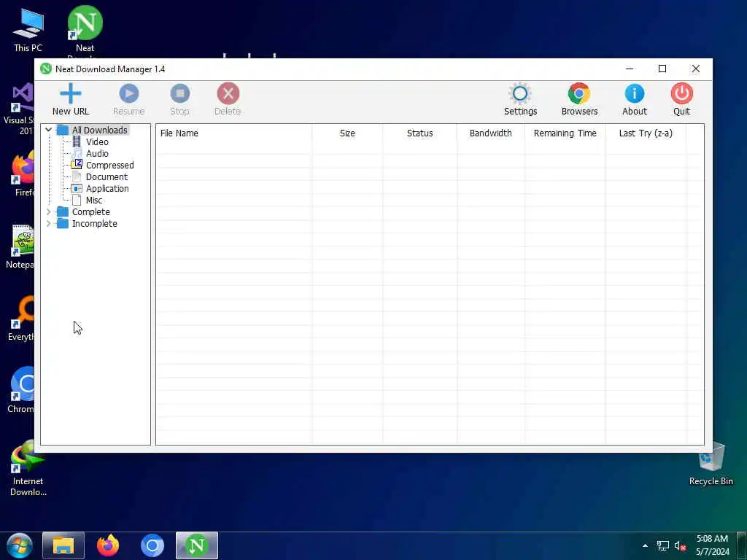747x560 pixels.
Task: Select the Misc tree label
Action: pyautogui.click(x=94, y=200)
